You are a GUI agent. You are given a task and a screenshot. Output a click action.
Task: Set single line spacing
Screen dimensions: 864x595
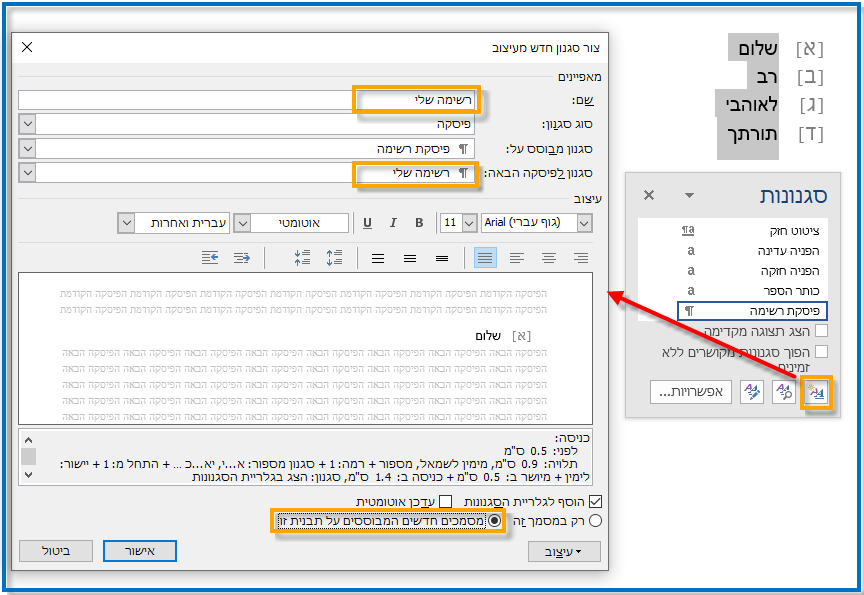coord(442,258)
